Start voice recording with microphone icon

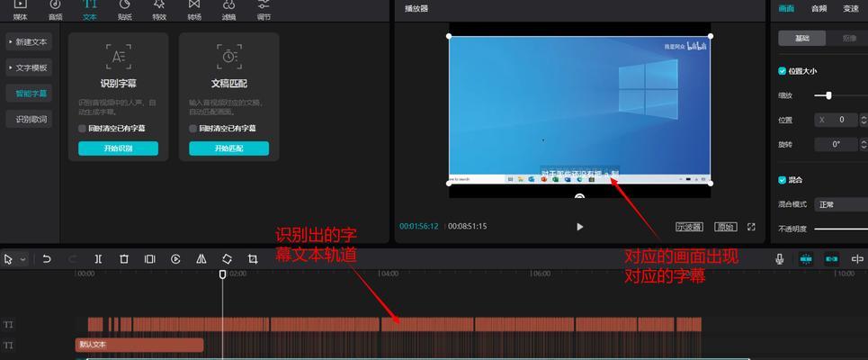pyautogui.click(x=780, y=258)
